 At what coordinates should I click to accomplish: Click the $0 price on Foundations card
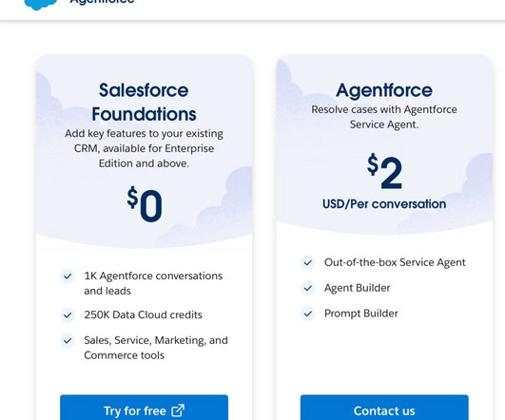point(145,204)
